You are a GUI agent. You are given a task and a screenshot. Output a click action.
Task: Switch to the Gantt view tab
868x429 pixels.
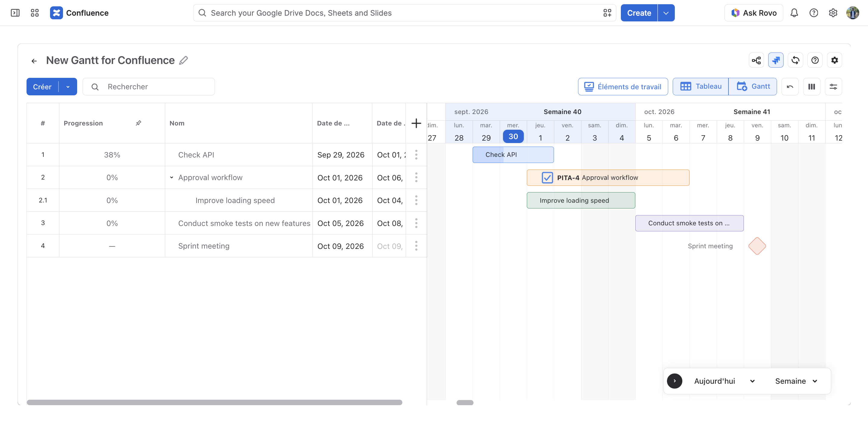(753, 87)
